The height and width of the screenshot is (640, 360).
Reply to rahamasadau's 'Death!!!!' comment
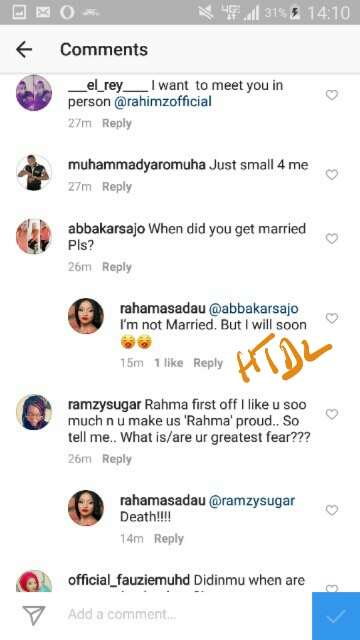tap(169, 539)
